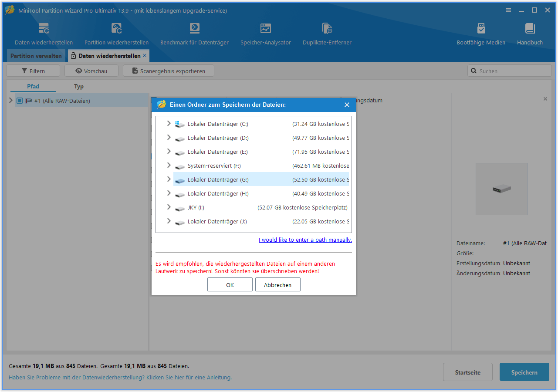This screenshot has width=558, height=392.
Task: Open Duplikate-Entferner tool
Action: (327, 34)
